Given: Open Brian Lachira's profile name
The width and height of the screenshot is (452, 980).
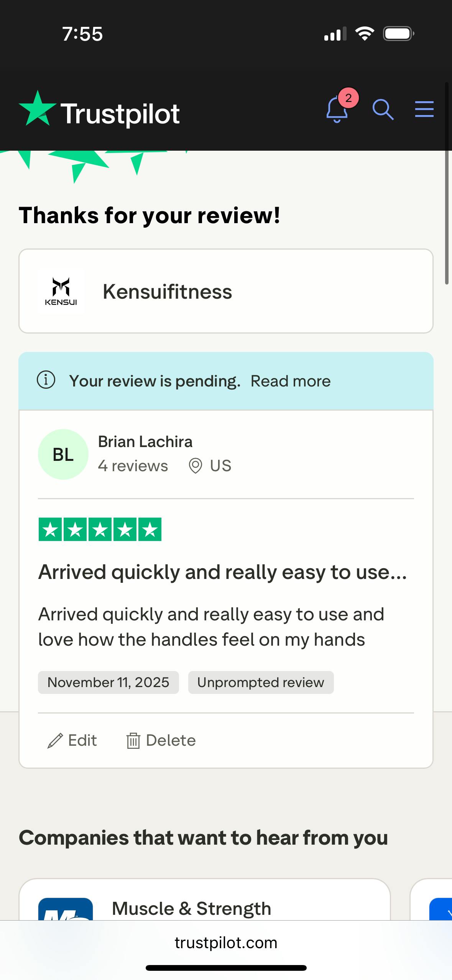Looking at the screenshot, I should [x=145, y=442].
